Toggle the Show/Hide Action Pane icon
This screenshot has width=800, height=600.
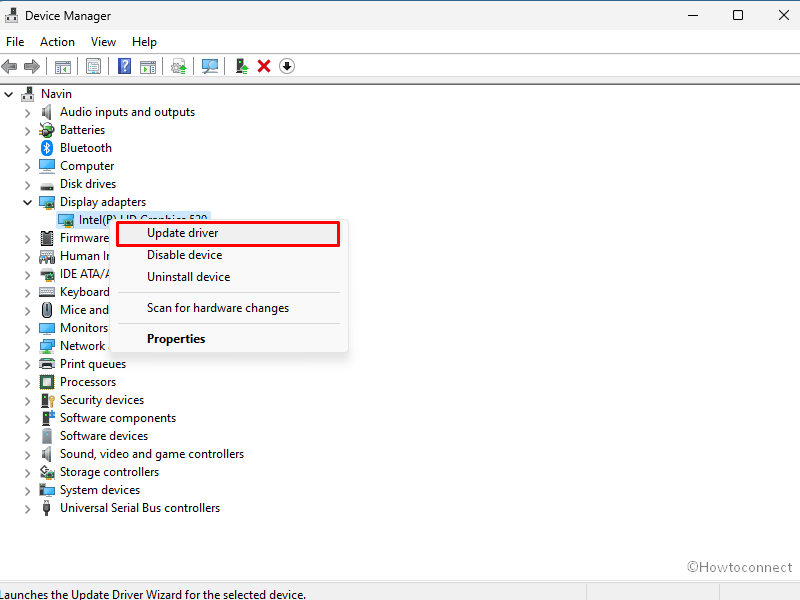(x=148, y=66)
